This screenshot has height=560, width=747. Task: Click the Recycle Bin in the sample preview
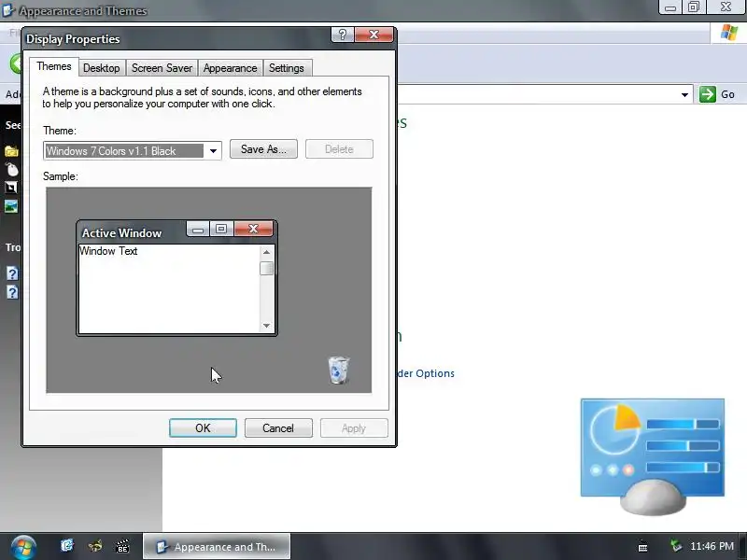(339, 370)
